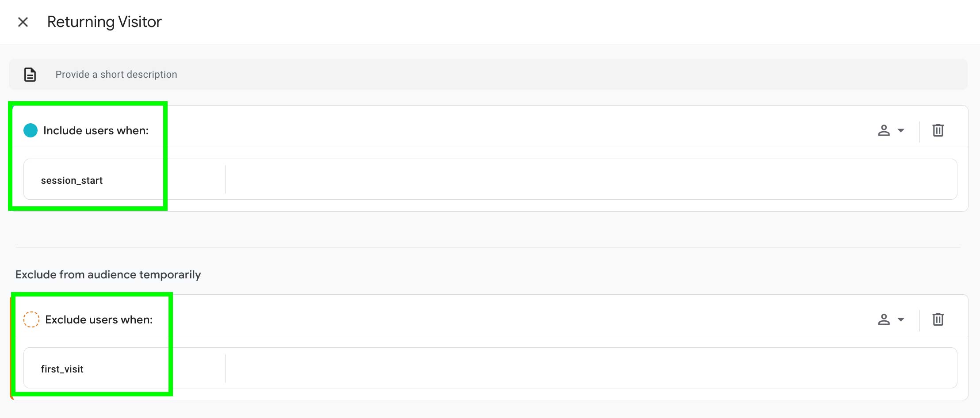The height and width of the screenshot is (418, 980).
Task: Click the Exclude users when label
Action: [x=98, y=319]
